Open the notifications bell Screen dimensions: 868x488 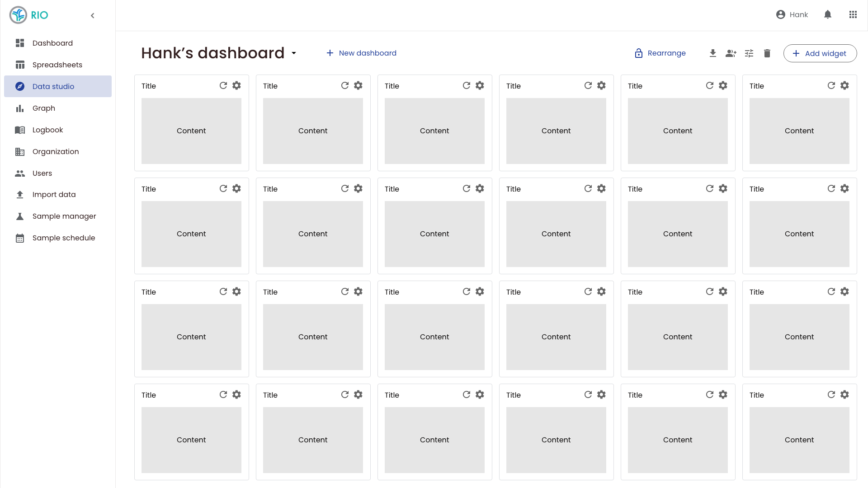828,14
